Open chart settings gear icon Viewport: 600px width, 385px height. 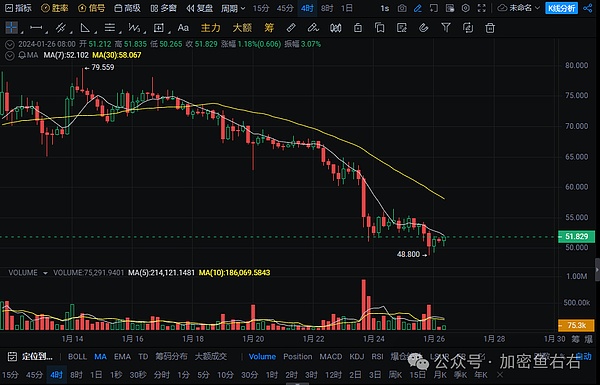[x=466, y=8]
